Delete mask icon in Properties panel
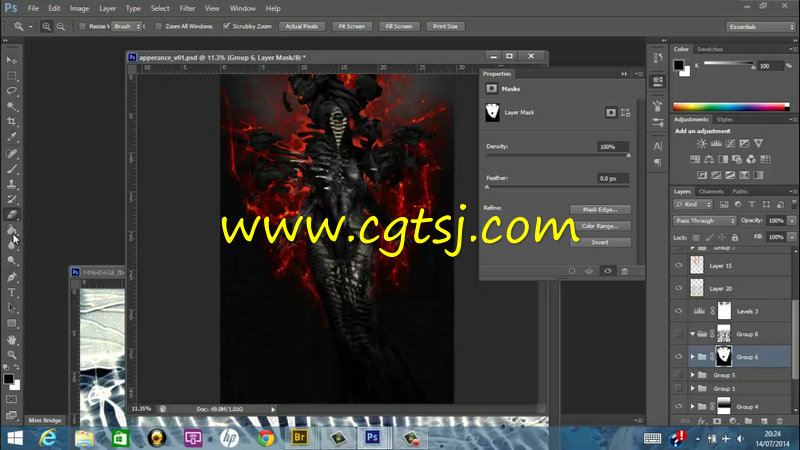Screen dimensions: 800x450 coord(624,271)
